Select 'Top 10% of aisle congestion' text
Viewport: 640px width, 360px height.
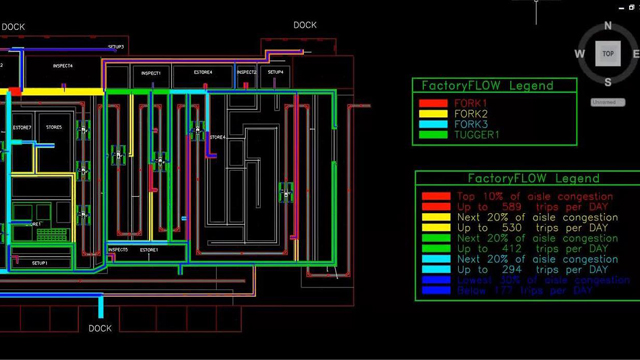[535, 196]
